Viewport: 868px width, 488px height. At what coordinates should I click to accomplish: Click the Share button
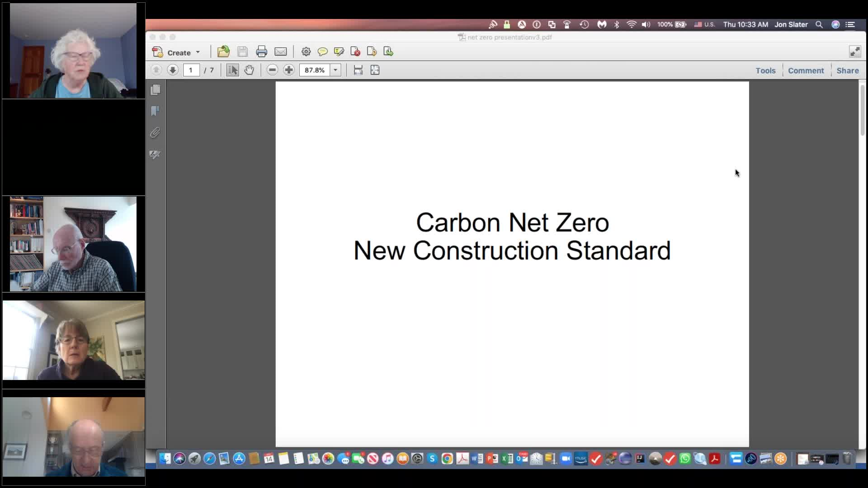pyautogui.click(x=847, y=70)
